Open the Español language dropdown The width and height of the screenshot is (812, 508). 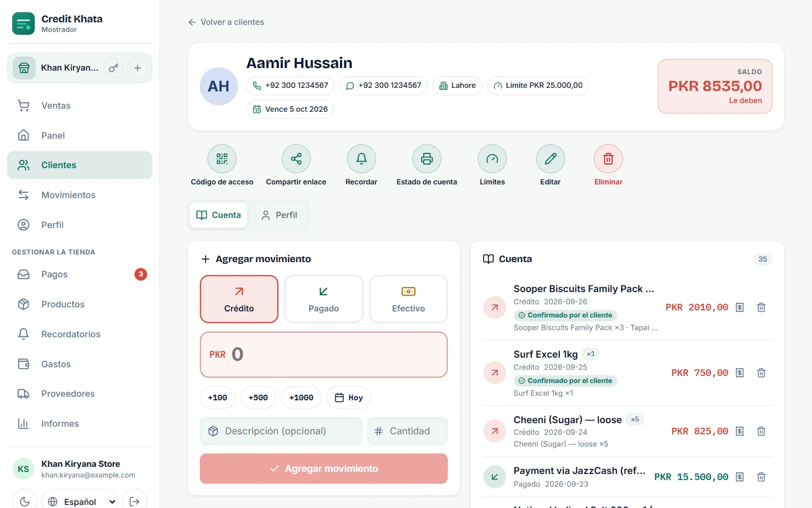coord(80,501)
